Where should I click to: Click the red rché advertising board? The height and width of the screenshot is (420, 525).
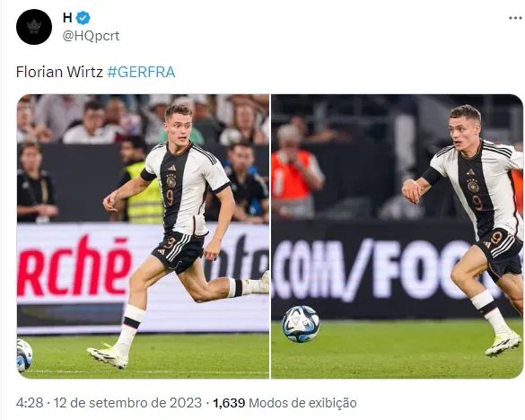click(74, 266)
